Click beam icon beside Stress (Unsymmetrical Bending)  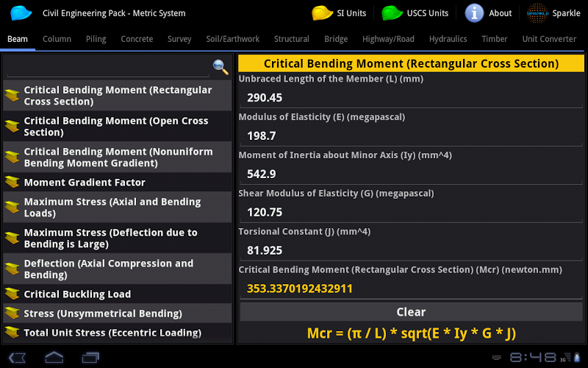pos(12,314)
